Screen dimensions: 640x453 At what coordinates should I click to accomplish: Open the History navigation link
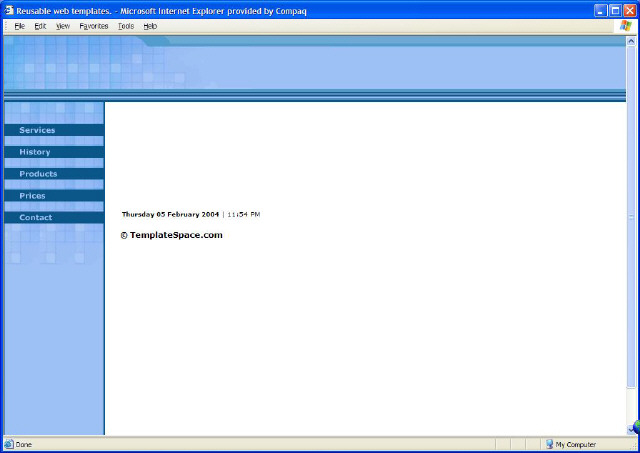tap(34, 152)
